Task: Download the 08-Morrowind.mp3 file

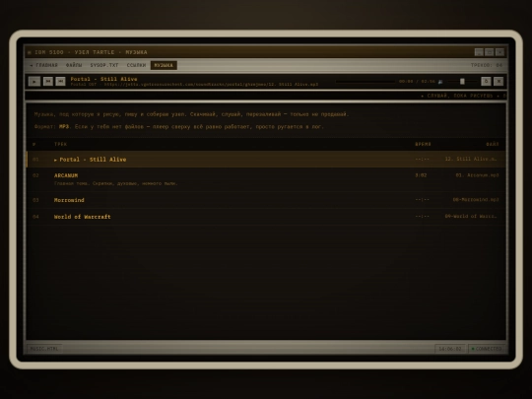Action: point(476,199)
